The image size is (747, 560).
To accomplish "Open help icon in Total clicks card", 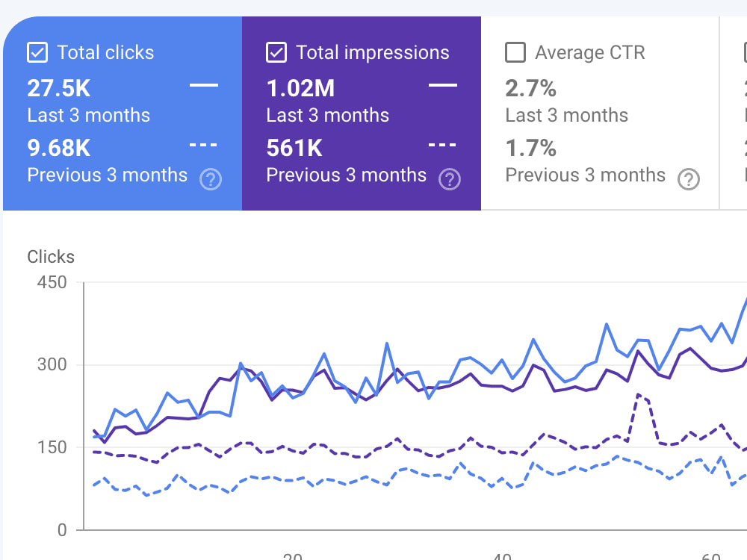I will (x=211, y=179).
